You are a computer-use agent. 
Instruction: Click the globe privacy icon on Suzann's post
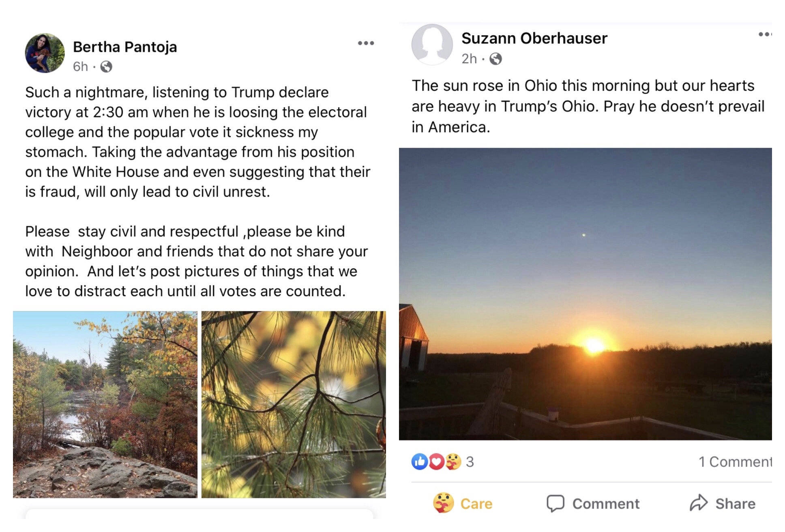coord(495,59)
